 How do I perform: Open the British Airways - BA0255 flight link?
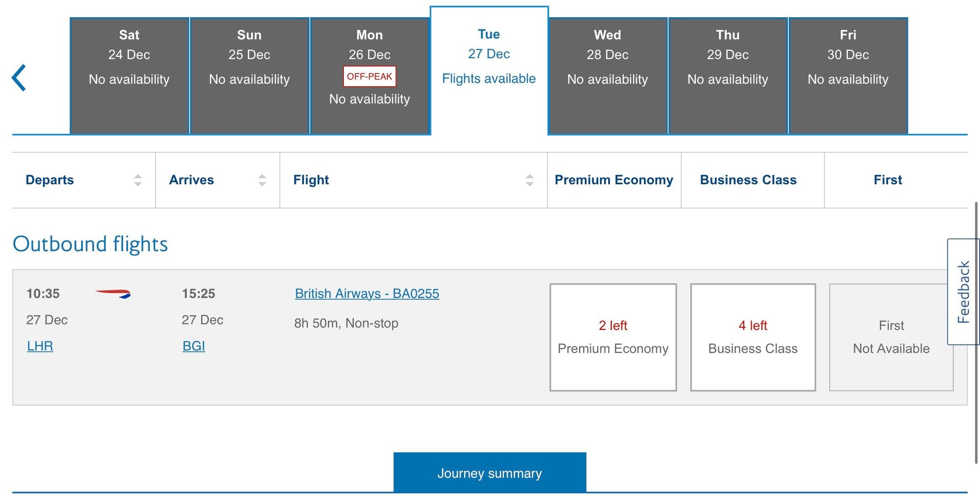click(367, 294)
